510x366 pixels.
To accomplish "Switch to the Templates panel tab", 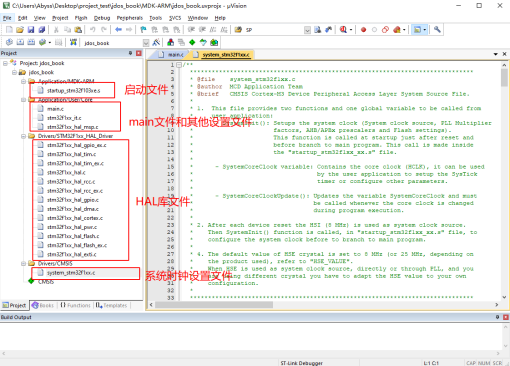I will pyautogui.click(x=112, y=305).
